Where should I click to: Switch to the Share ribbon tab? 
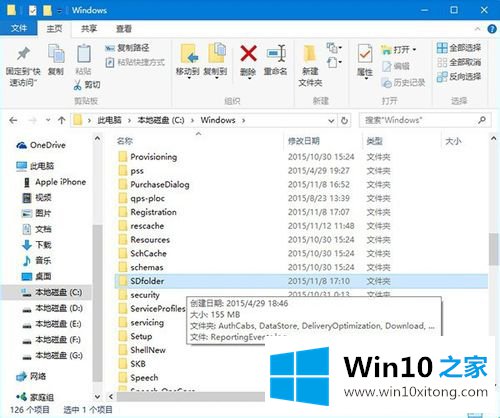pyautogui.click(x=89, y=29)
